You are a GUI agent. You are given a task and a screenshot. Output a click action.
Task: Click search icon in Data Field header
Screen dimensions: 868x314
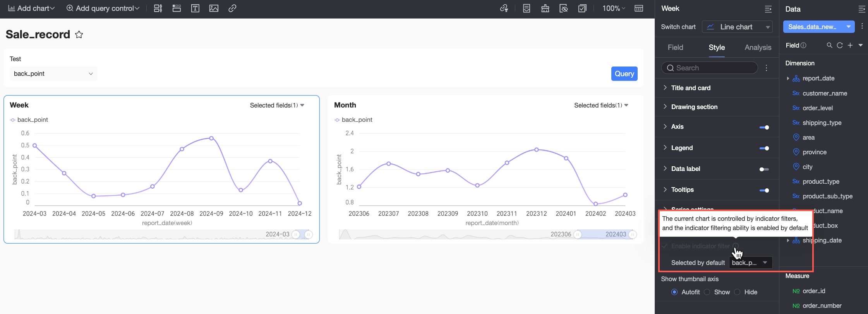(829, 45)
